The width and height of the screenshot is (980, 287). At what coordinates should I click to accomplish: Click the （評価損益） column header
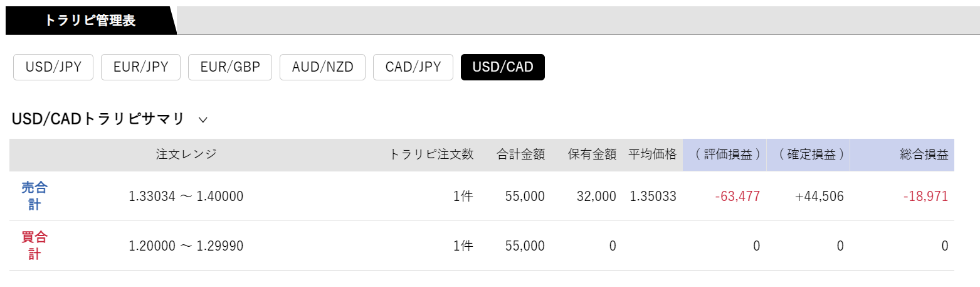[725, 154]
